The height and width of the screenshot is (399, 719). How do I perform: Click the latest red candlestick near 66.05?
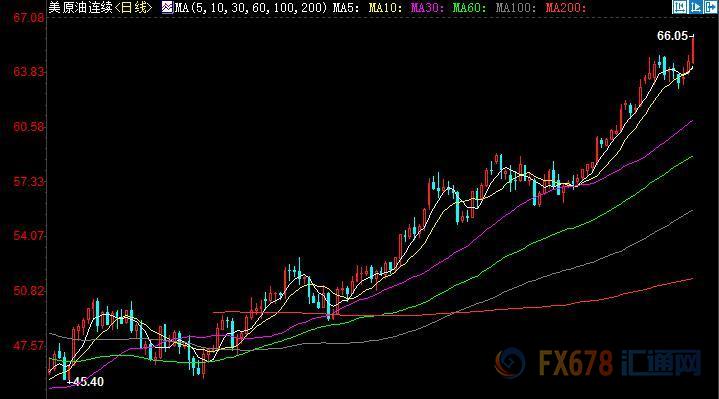(x=693, y=50)
